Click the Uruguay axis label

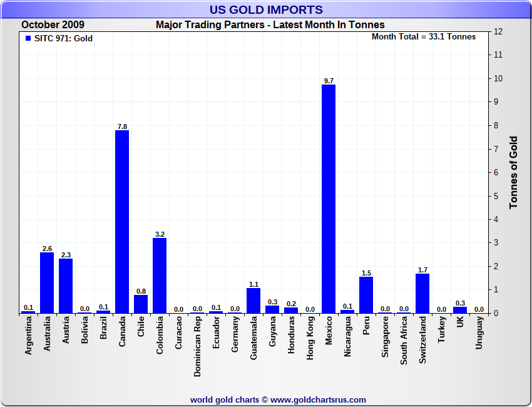479,332
